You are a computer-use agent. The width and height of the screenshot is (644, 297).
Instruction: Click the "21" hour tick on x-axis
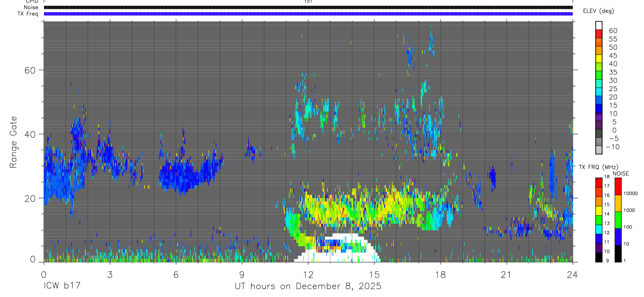(506, 274)
